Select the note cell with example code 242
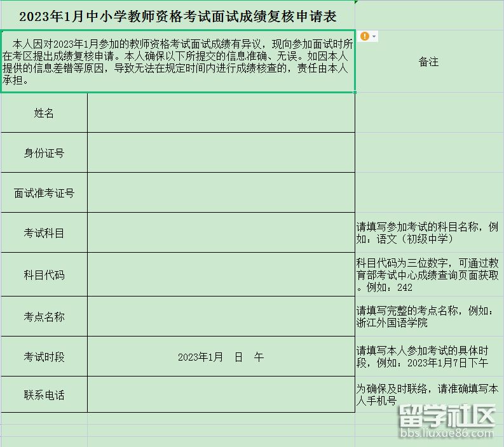 point(429,275)
